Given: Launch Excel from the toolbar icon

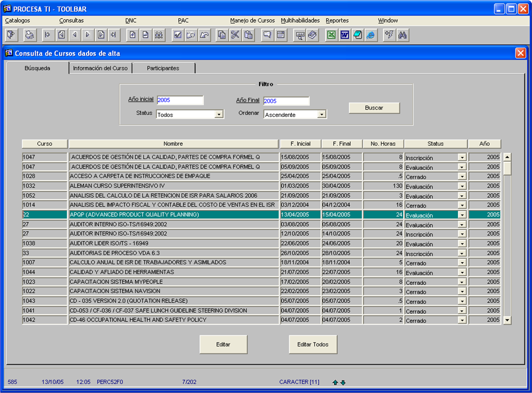Looking at the screenshot, I should tap(331, 35).
